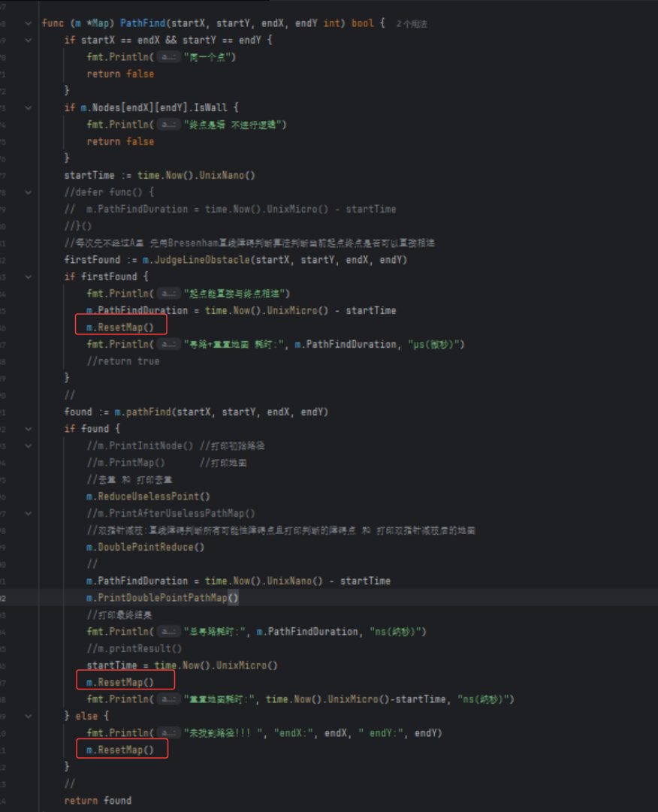Click 'startTime := time.Now().UnixNano()' line
The image size is (658, 812).
point(159,176)
